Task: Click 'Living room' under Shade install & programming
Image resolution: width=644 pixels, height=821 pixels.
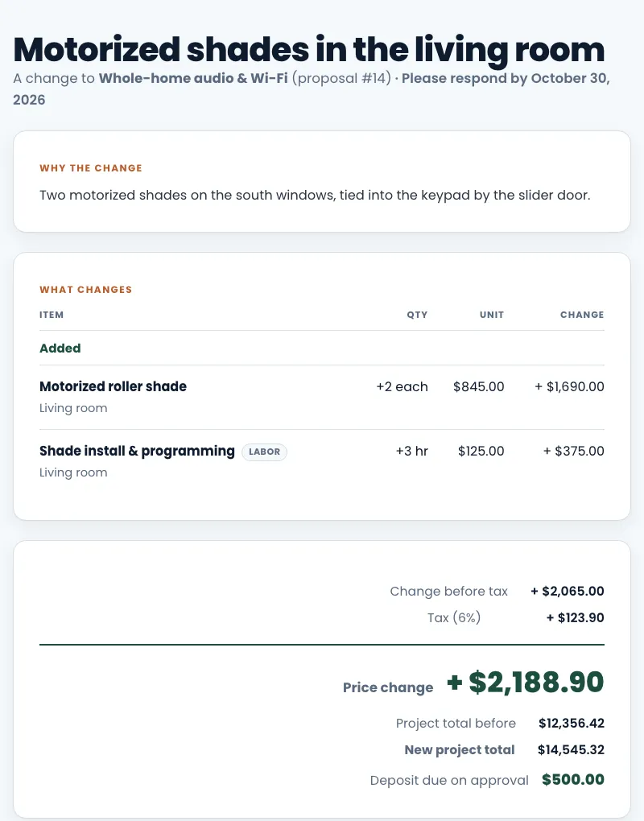Action: pos(73,472)
